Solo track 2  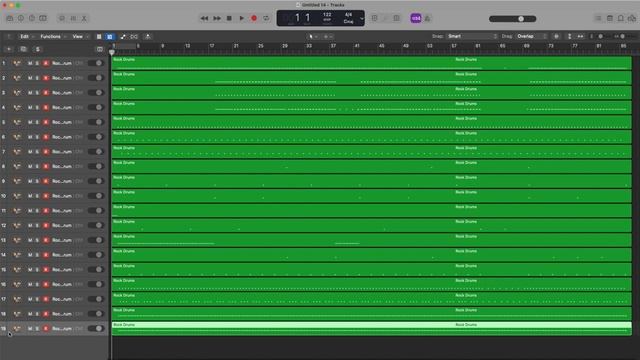click(x=37, y=78)
